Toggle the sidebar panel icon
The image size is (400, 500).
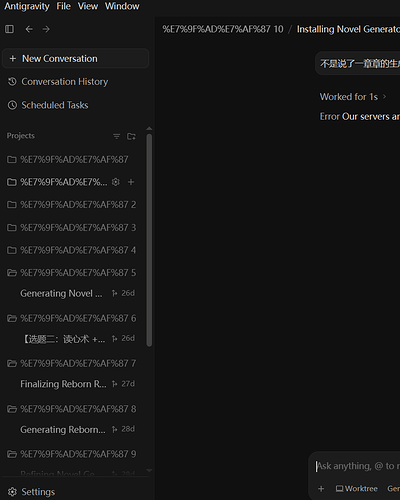coord(9,29)
